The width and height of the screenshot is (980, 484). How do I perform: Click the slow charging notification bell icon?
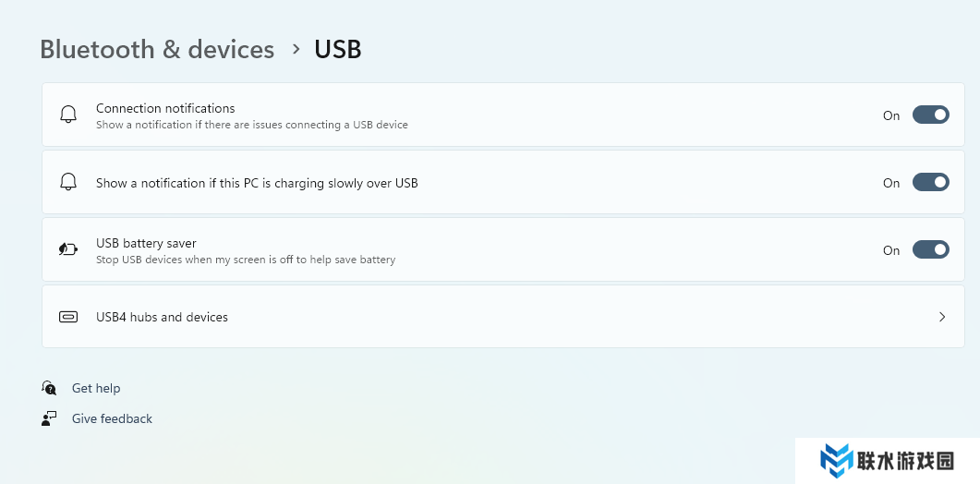point(67,182)
